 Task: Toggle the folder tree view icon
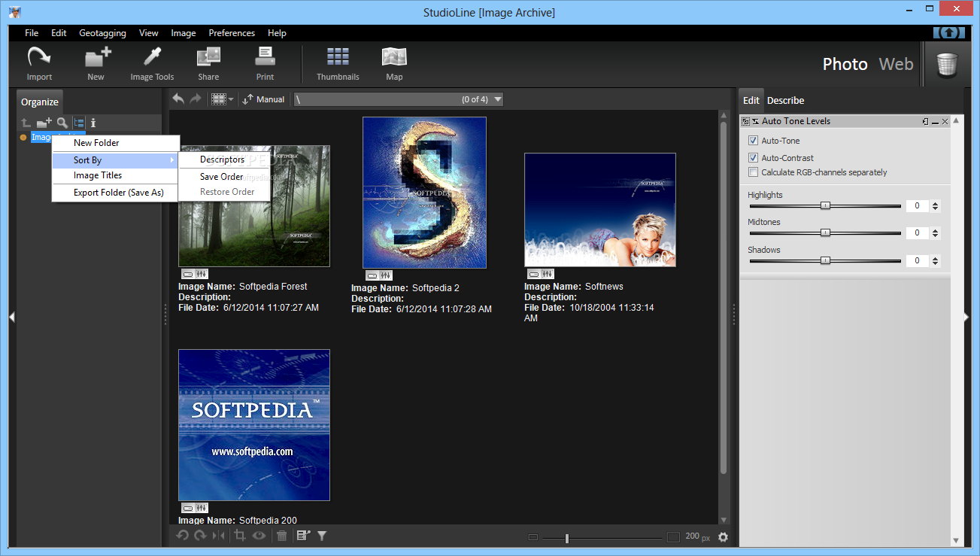tap(78, 123)
